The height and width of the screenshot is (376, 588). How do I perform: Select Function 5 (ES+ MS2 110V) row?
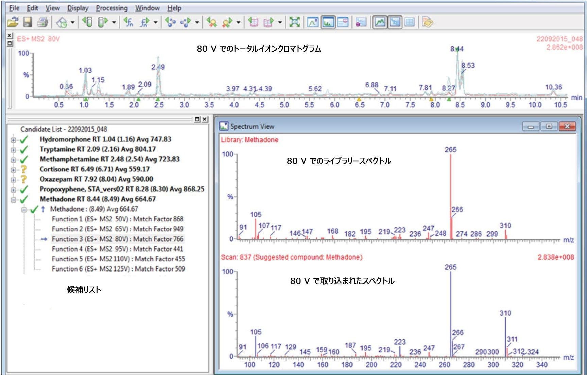coord(118,259)
